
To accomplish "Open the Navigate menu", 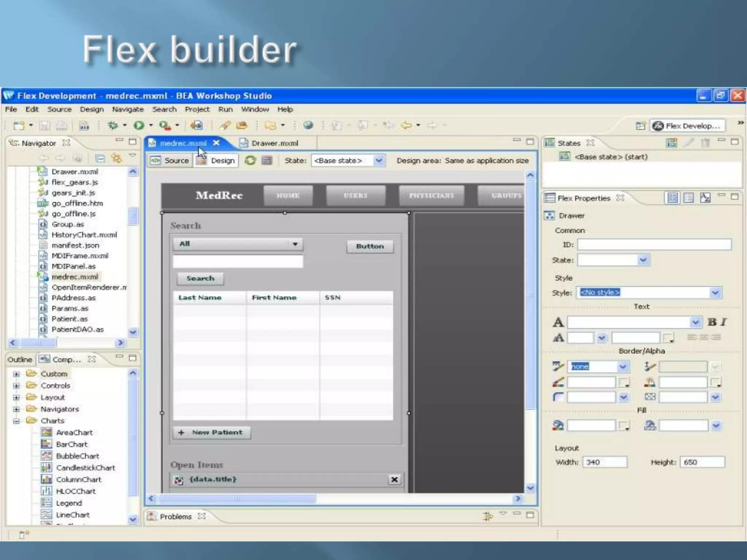I will coord(128,109).
